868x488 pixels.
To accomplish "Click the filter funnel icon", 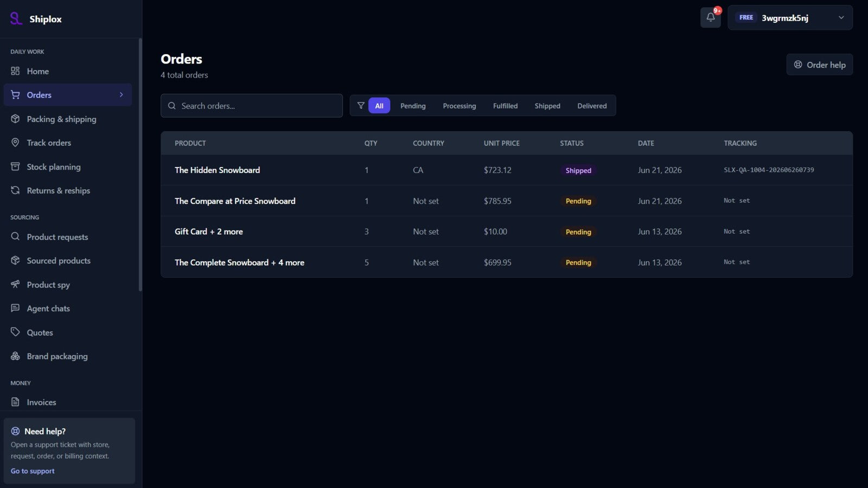I will (x=361, y=105).
